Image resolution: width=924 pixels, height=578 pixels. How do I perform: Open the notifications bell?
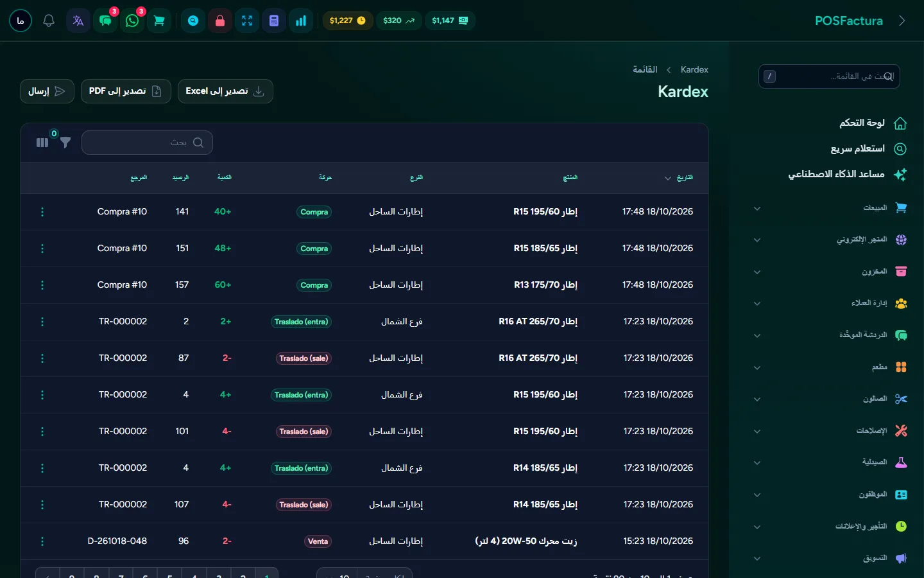point(49,21)
